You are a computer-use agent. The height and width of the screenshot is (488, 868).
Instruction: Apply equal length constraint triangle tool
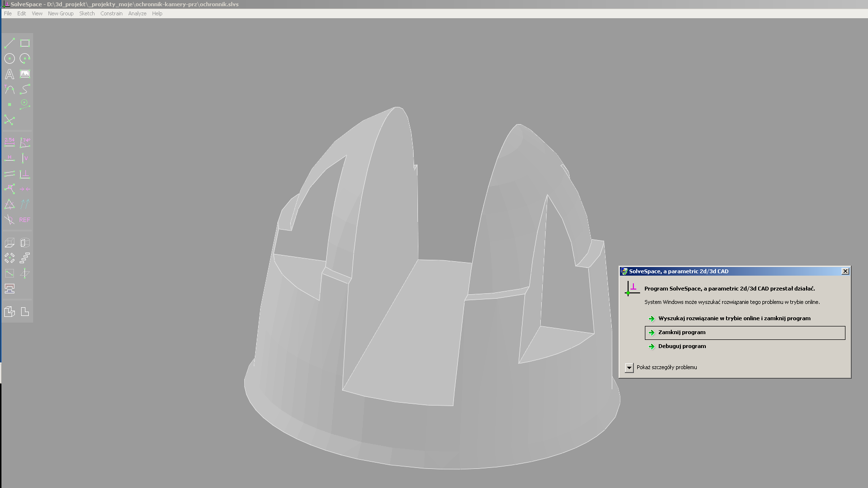10,204
